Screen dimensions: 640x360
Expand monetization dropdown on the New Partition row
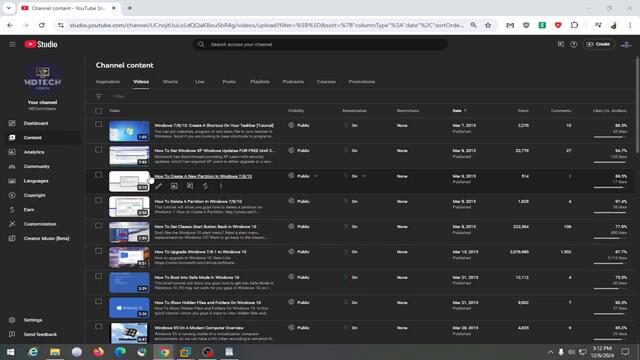coord(364,176)
